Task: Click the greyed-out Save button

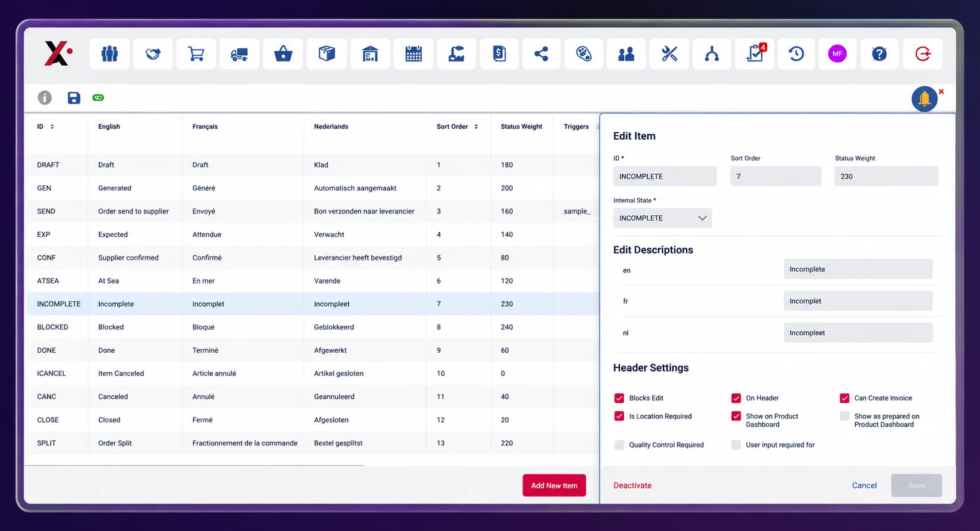Action: [916, 486]
